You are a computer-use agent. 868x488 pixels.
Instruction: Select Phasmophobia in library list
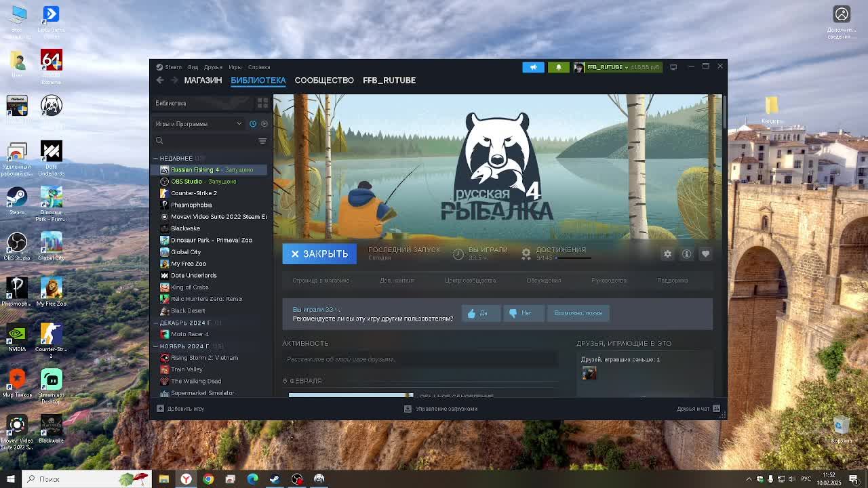[210, 205]
